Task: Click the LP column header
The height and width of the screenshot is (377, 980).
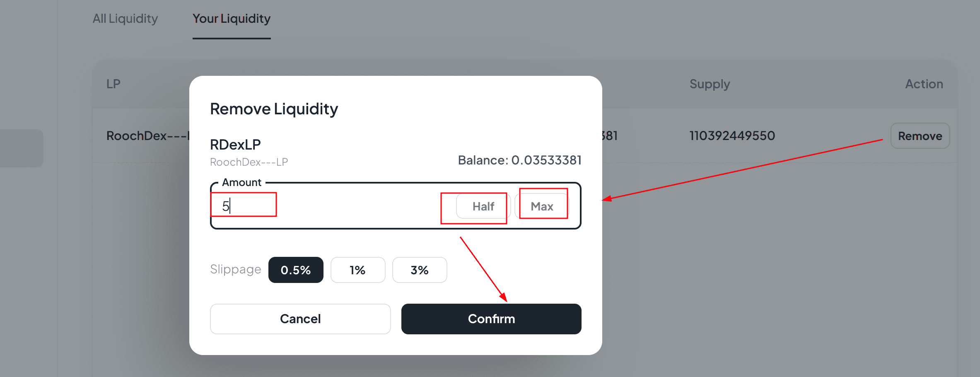Action: [113, 84]
